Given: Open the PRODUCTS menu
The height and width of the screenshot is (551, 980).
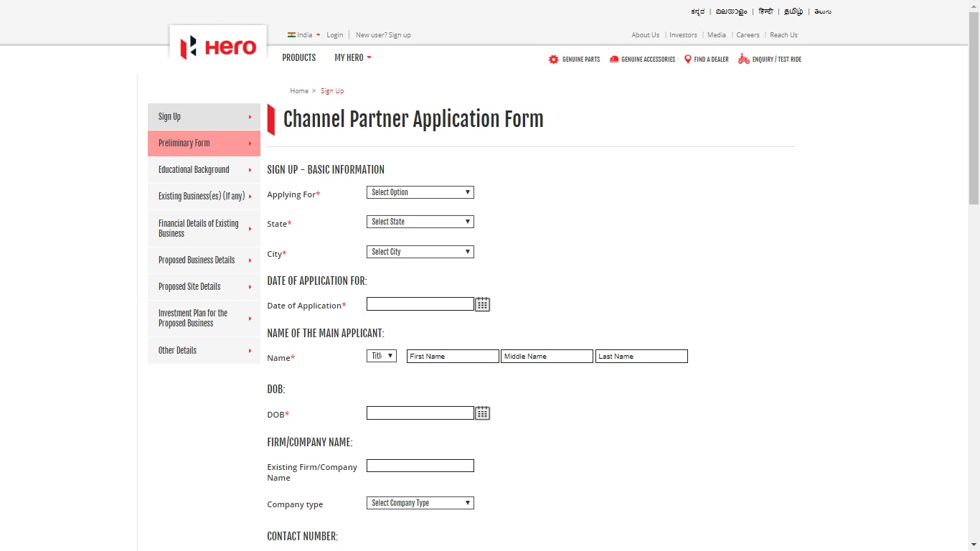Looking at the screenshot, I should [x=298, y=58].
